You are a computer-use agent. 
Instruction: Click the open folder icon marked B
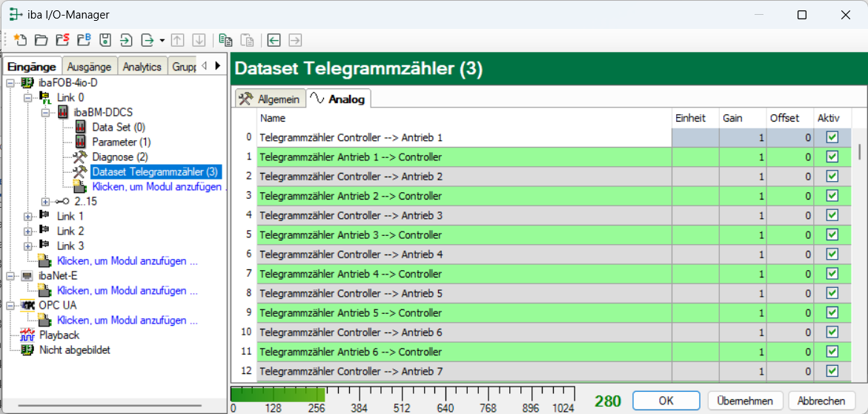click(85, 41)
